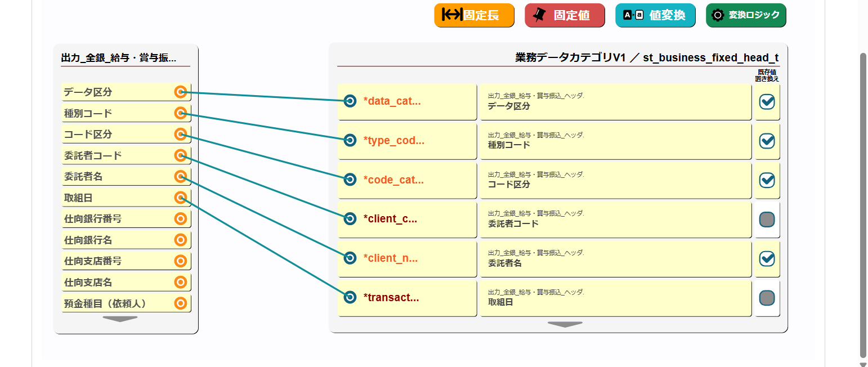
Task: Select the blue target circle for *transact...
Action: (350, 297)
